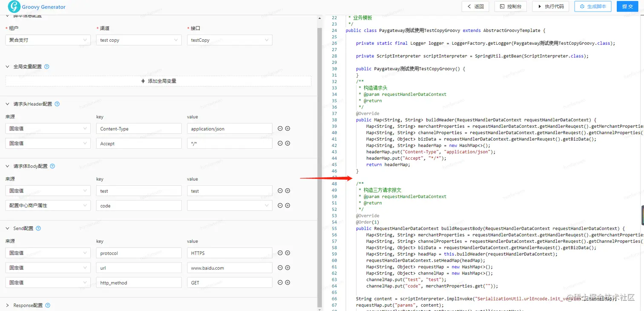Open 来源 dropdown showing 配置中心商户属性
This screenshot has width=644, height=311.
click(48, 205)
